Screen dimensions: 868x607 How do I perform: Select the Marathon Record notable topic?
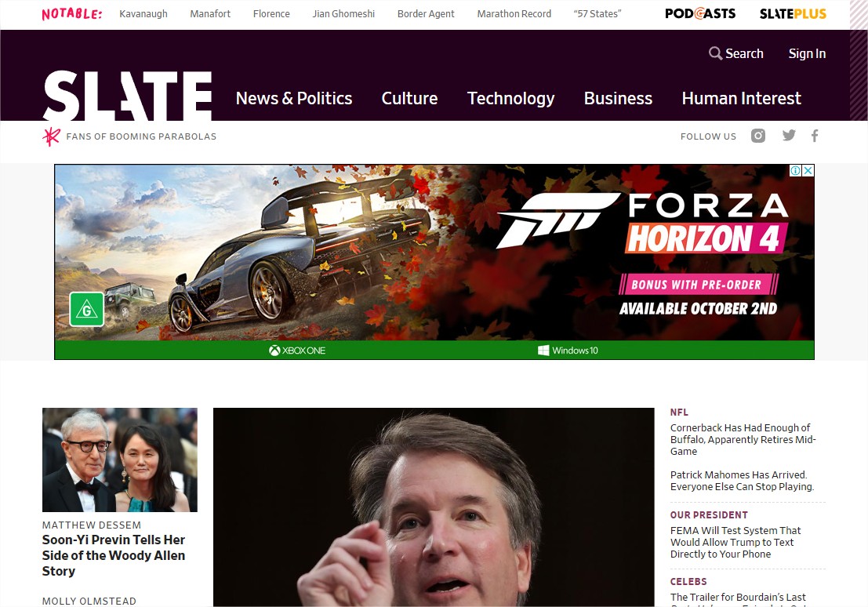pyautogui.click(x=514, y=14)
